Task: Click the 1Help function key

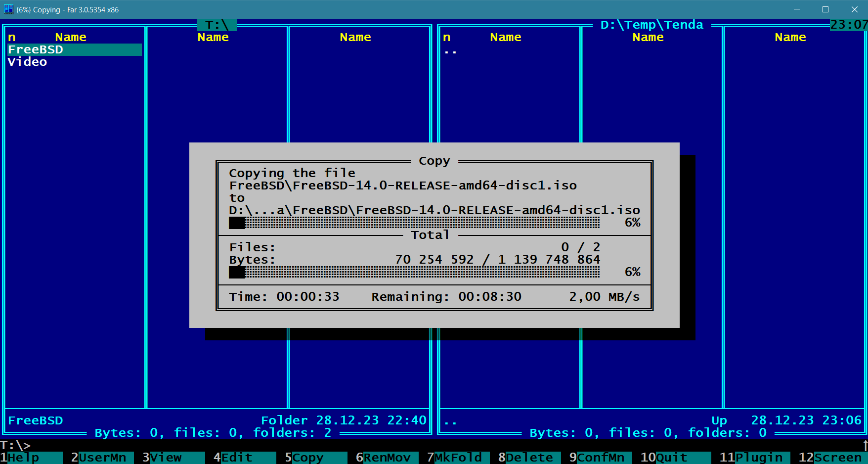Action: click(x=32, y=458)
